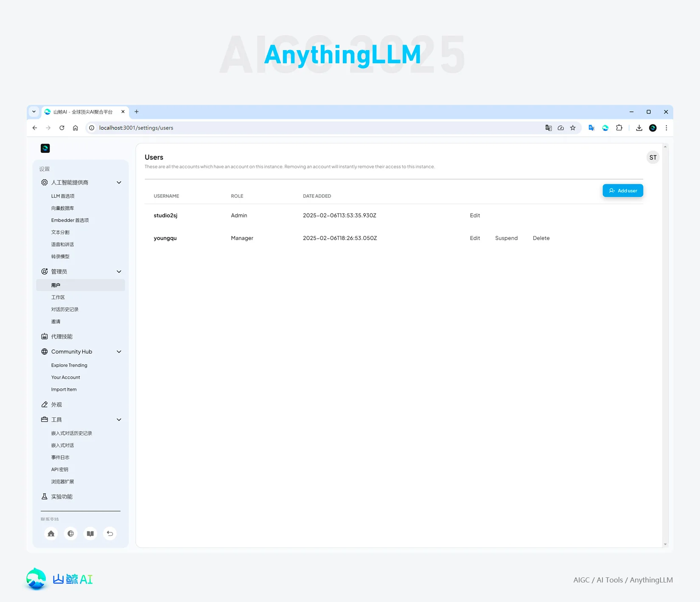The image size is (700, 602).
Task: Bookmark this page with star icon
Action: 573,128
